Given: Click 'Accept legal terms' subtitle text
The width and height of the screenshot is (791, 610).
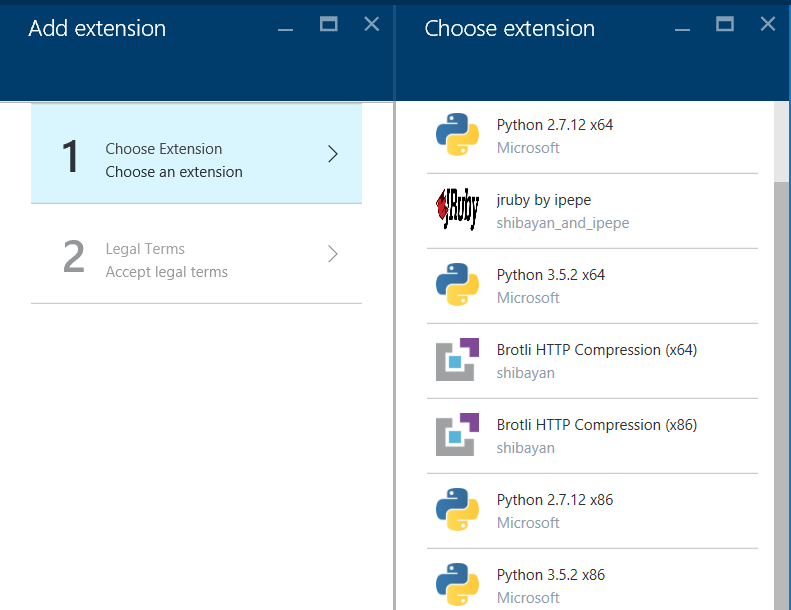Looking at the screenshot, I should click(166, 272).
